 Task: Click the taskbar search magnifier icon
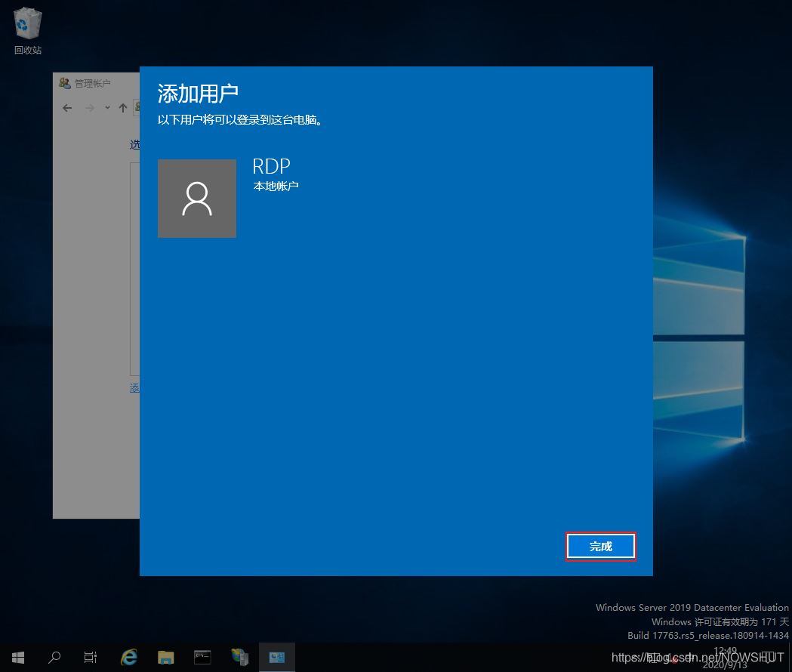tap(54, 657)
